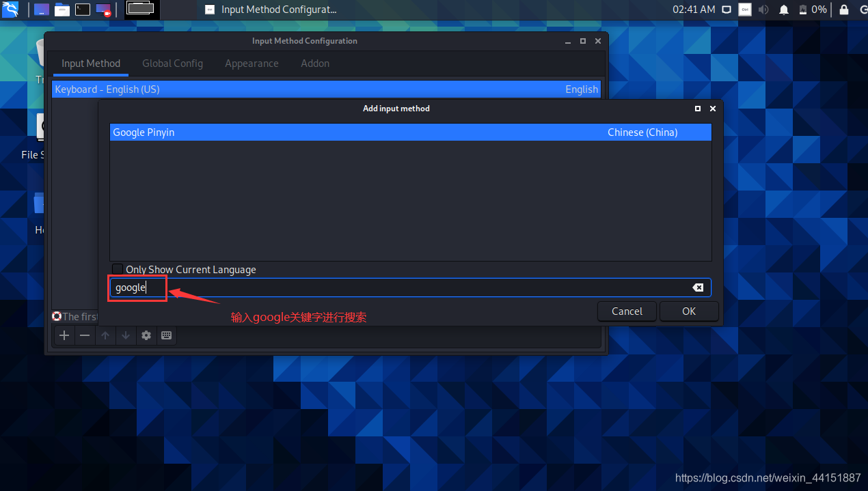Open the battery indicator showing 0%
Screen dimensions: 868x491
click(812, 10)
